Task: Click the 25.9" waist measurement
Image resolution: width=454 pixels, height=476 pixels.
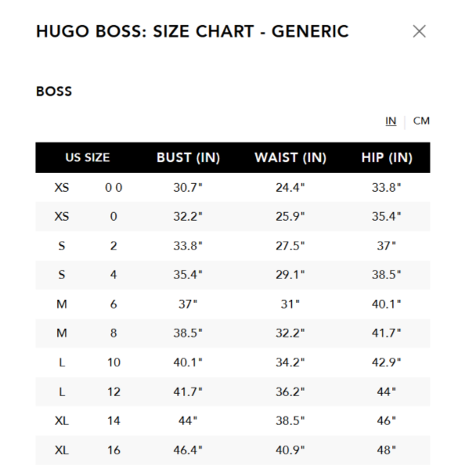Action: pos(290,216)
